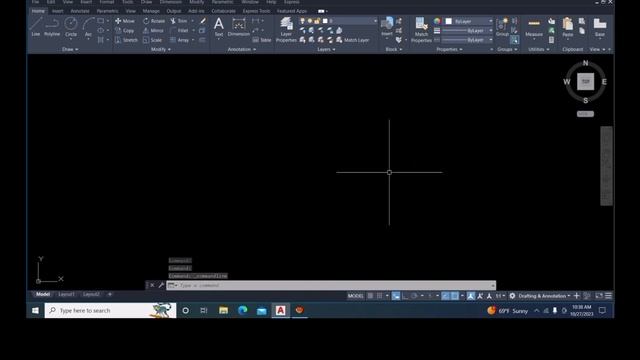
Task: Toggle ortho mode in status bar
Action: [x=405, y=296]
